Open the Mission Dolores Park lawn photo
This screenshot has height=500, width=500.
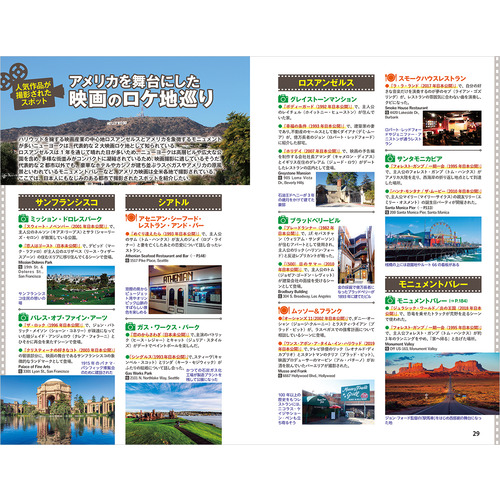pos(81,285)
